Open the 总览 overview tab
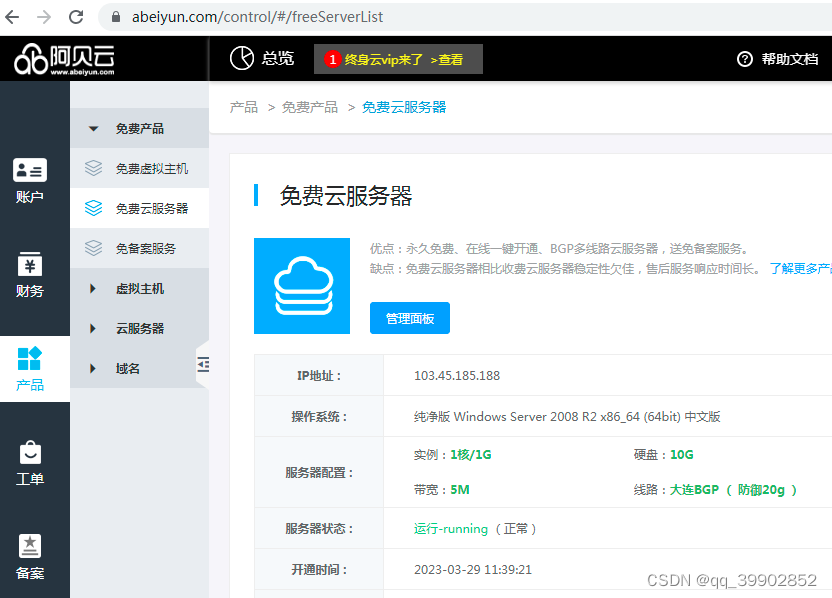This screenshot has height=598, width=832. point(262,58)
